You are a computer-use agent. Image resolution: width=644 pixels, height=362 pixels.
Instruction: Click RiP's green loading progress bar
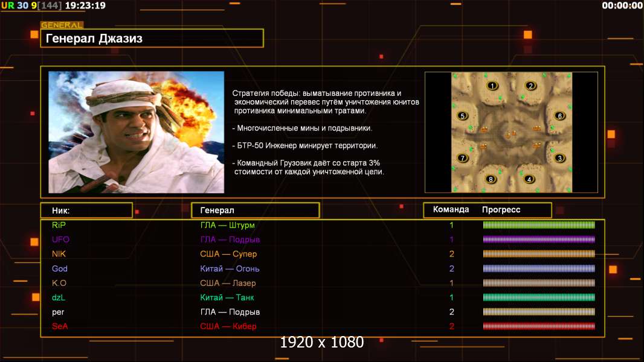click(x=539, y=224)
